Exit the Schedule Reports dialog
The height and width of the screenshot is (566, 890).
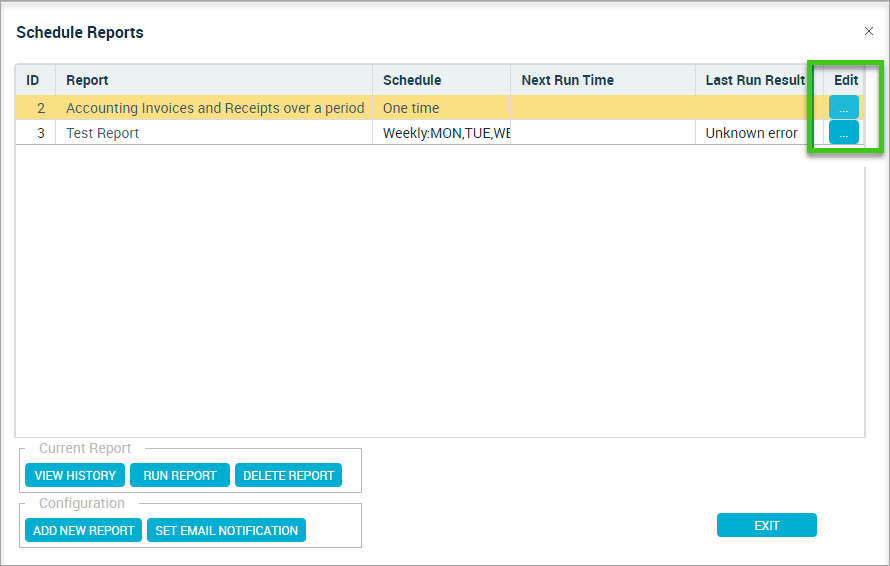767,525
